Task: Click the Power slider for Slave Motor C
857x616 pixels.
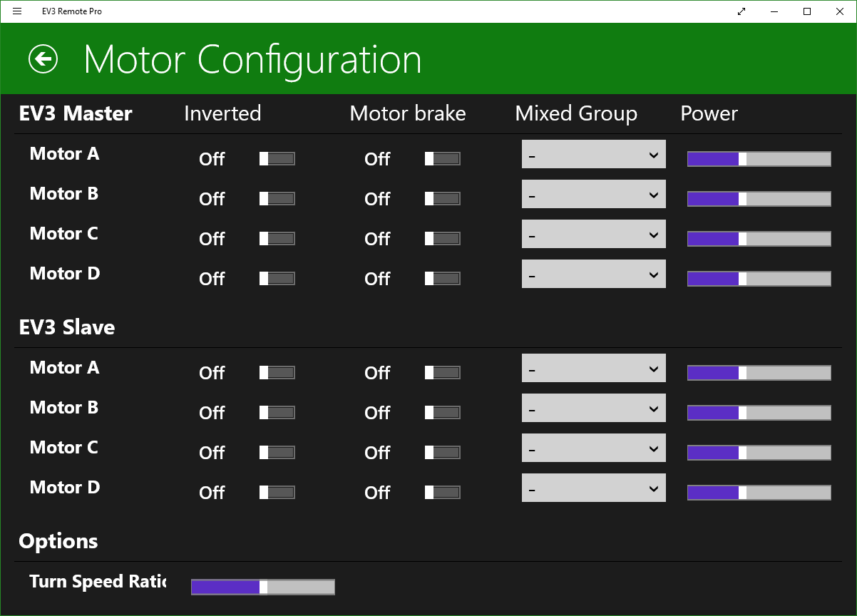Action: [759, 453]
